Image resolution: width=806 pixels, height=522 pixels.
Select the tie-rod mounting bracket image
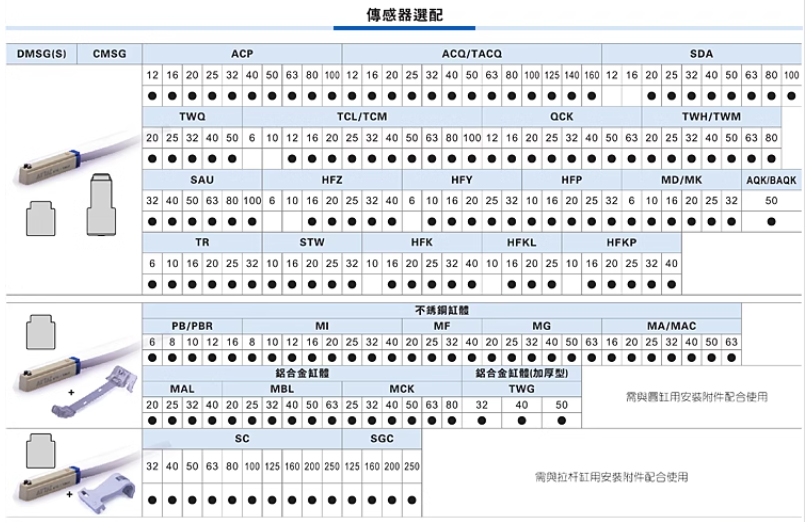(x=107, y=493)
